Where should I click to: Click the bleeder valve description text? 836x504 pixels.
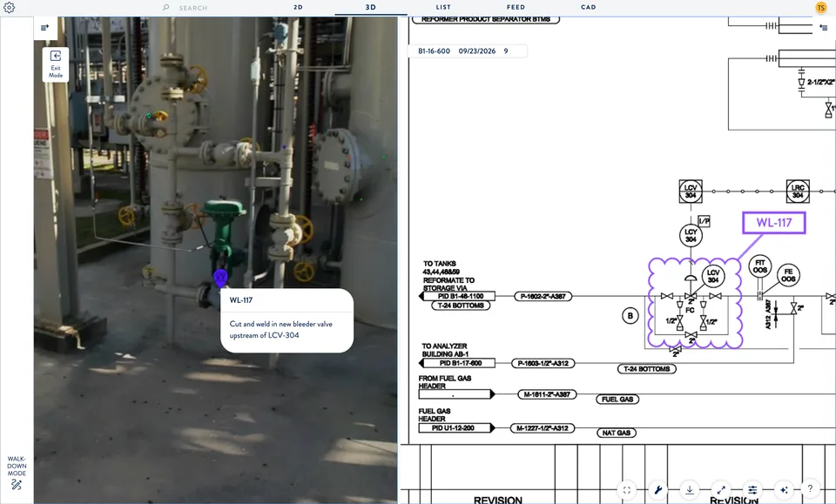tap(281, 329)
